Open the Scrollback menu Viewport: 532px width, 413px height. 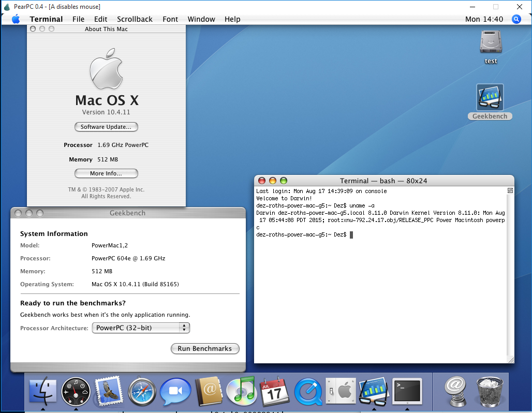pyautogui.click(x=135, y=19)
